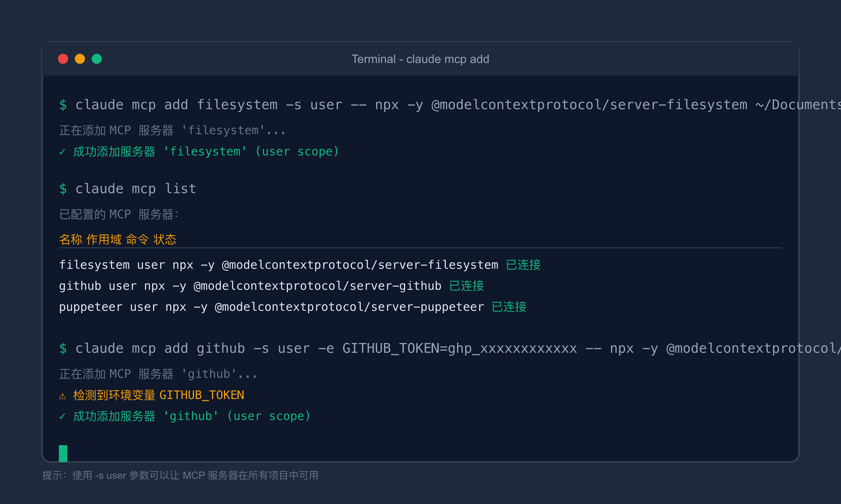Click the dollar prompt of first command
Viewport: 841px width, 504px height.
tap(63, 105)
